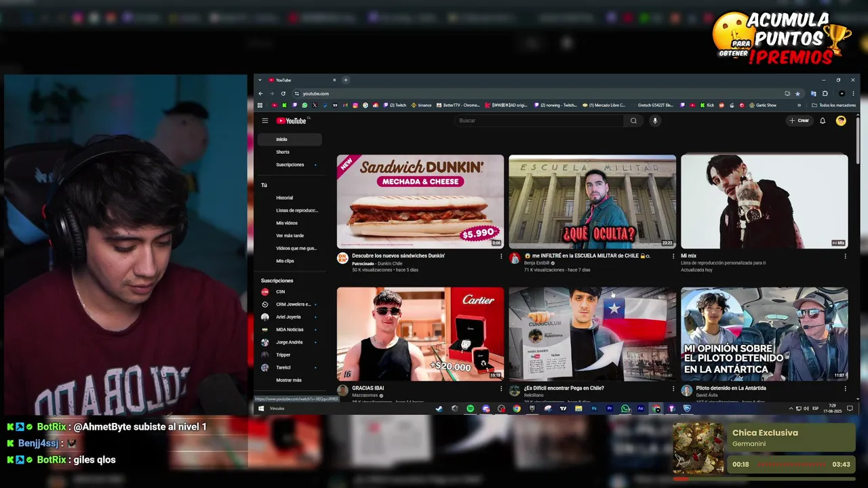This screenshot has height=488, width=868.
Task: Open the BetterTTV bookmark
Action: [458, 105]
